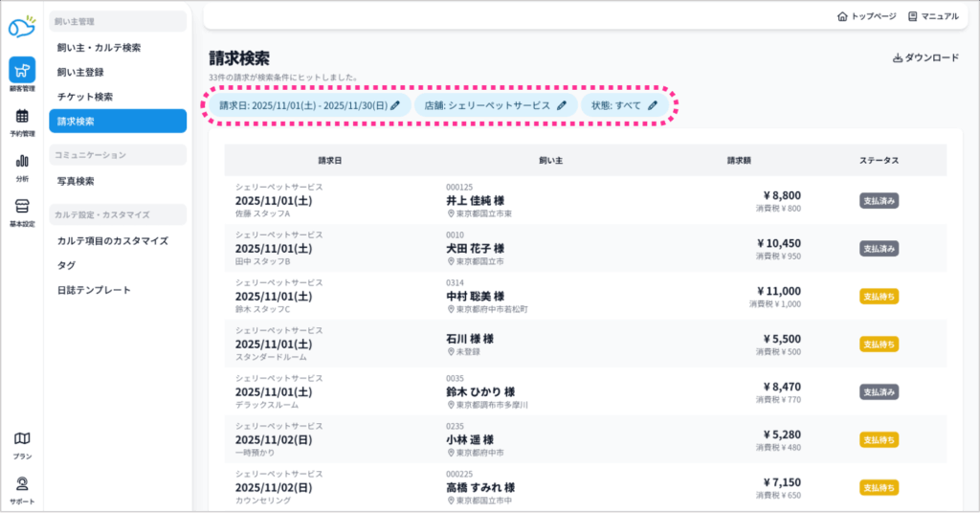Click the app logo at top left
This screenshot has height=513, width=980.
coord(22,27)
